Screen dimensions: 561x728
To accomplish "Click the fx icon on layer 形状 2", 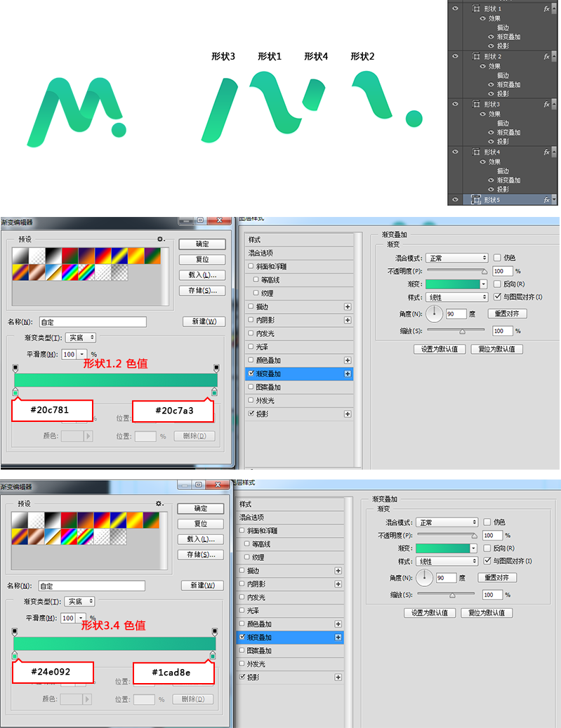I will [546, 56].
